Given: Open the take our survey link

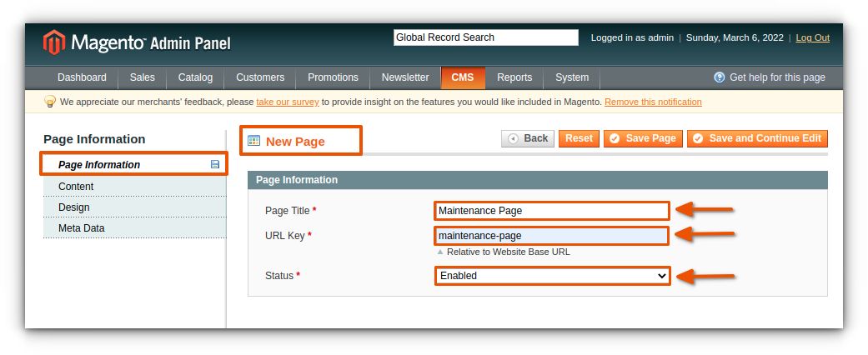Looking at the screenshot, I should (x=288, y=102).
